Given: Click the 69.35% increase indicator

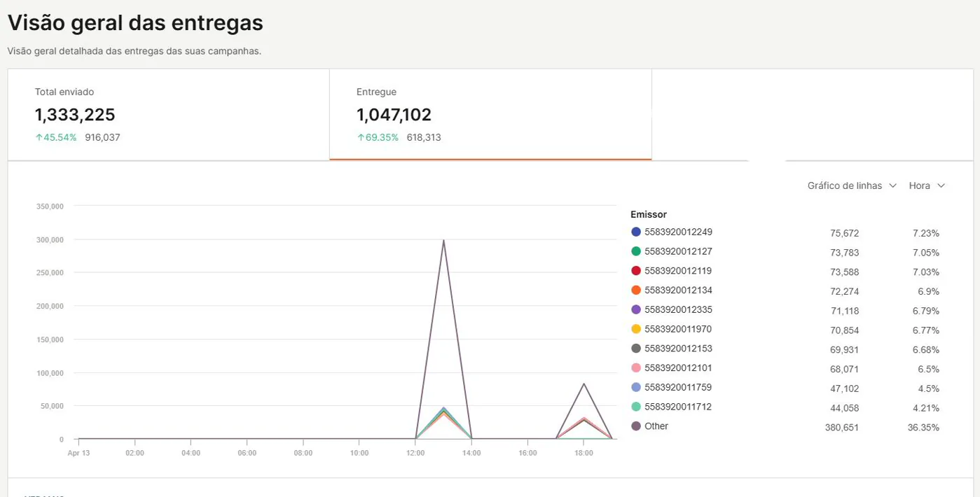Looking at the screenshot, I should pos(378,137).
